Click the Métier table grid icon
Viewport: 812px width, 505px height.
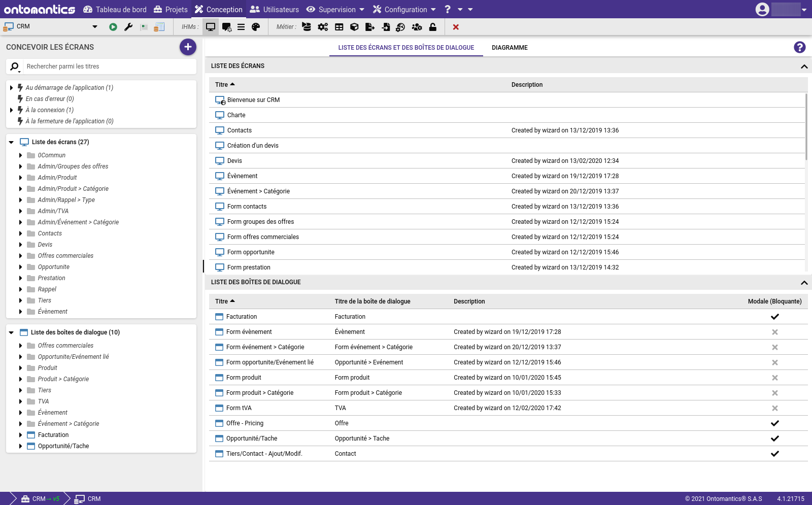coord(339,27)
